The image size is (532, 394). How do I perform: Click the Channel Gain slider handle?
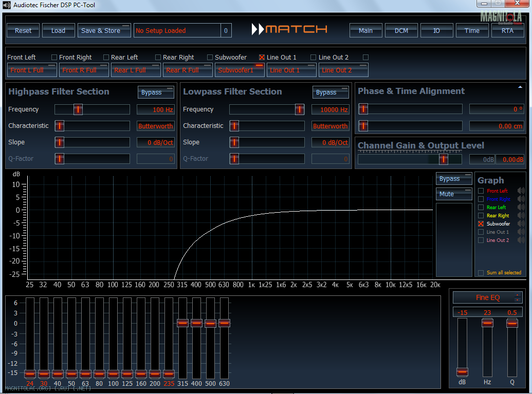tap(444, 159)
